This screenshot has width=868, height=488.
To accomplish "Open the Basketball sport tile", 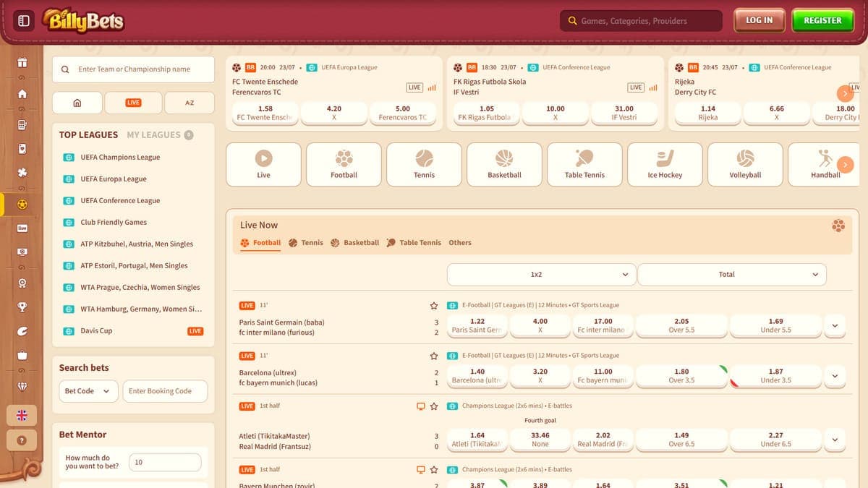I will tap(504, 164).
